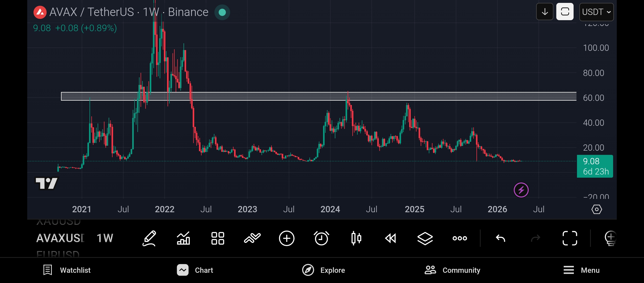Image resolution: width=644 pixels, height=283 pixels.
Task: Open the AVAXUSD symbol selector
Action: (60, 238)
